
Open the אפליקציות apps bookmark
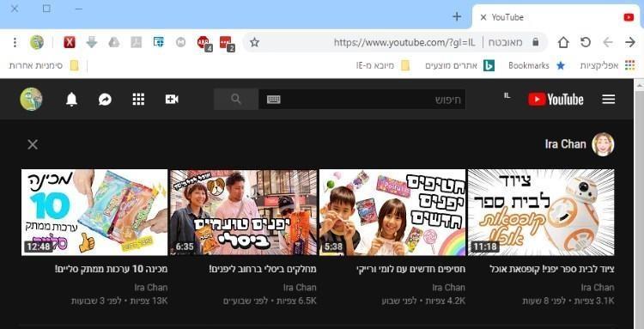pos(607,65)
